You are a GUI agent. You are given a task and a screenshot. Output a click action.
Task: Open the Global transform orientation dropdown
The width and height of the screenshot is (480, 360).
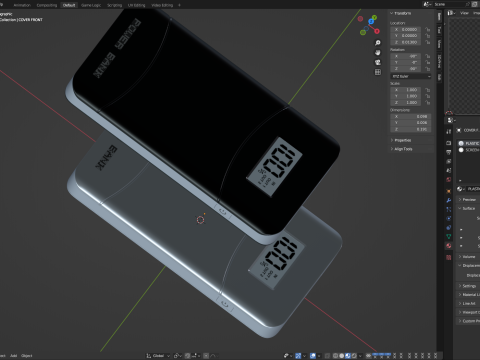click(158, 356)
